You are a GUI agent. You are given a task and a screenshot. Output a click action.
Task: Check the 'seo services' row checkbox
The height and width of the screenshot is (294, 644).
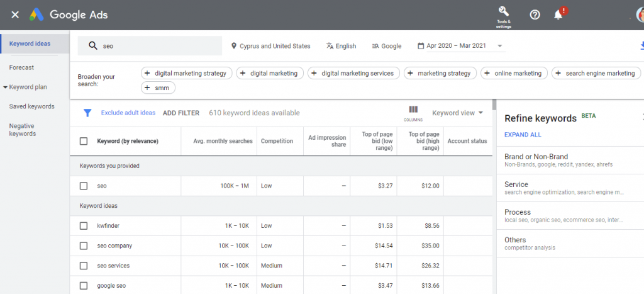(84, 266)
